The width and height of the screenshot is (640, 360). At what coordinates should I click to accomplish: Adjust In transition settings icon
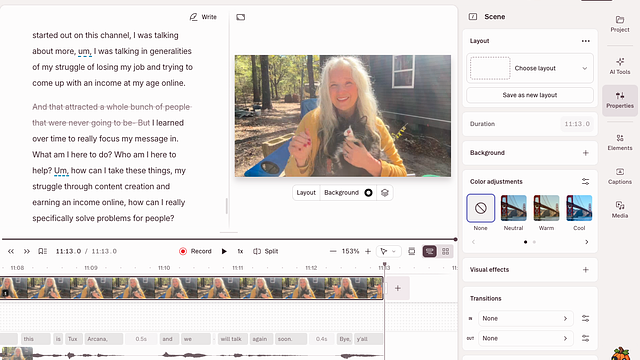click(585, 318)
